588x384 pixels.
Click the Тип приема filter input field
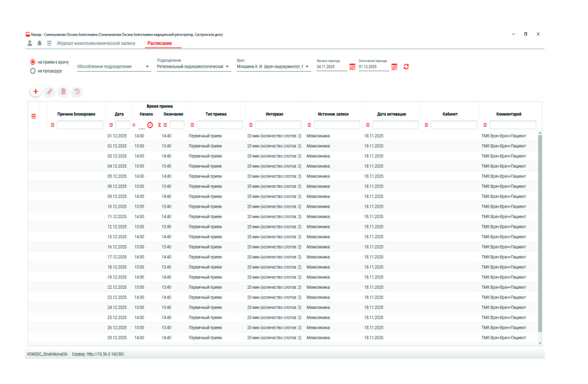(x=220, y=125)
